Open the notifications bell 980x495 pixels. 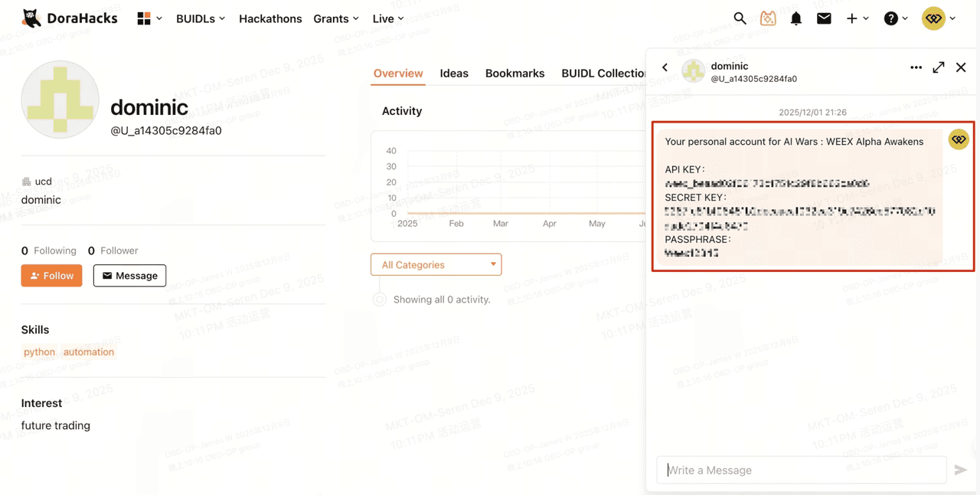point(796,18)
